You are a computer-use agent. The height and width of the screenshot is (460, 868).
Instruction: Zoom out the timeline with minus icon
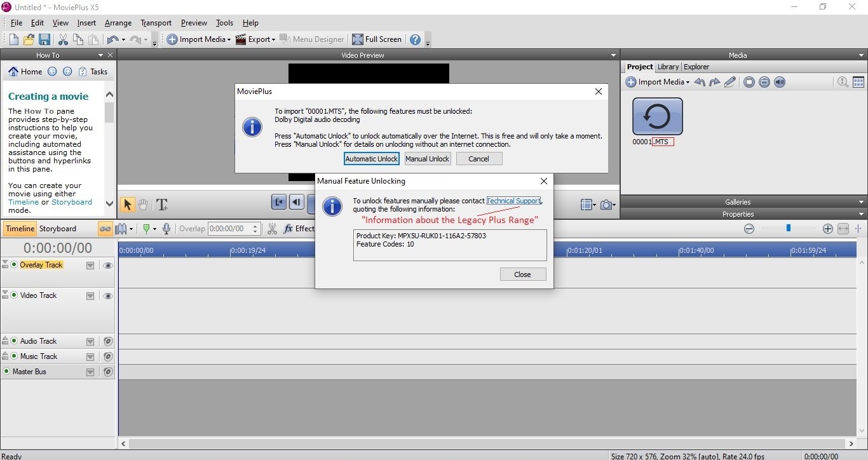[x=749, y=229]
